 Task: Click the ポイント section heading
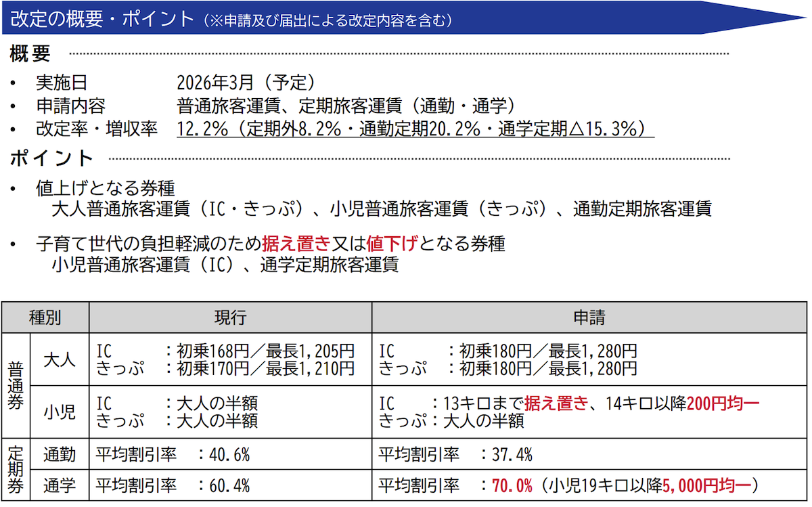coord(51,158)
